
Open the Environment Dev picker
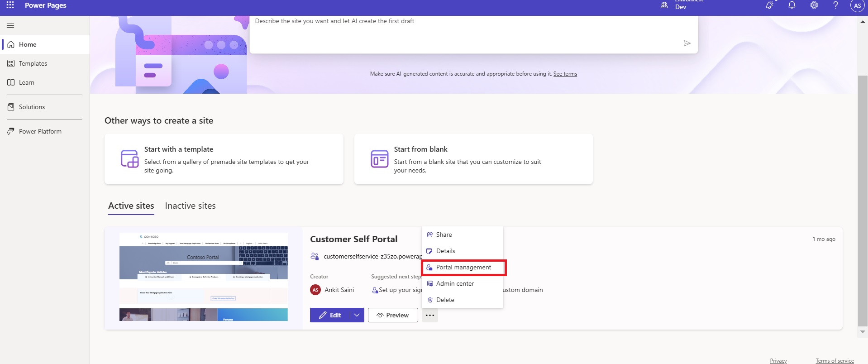click(680, 5)
